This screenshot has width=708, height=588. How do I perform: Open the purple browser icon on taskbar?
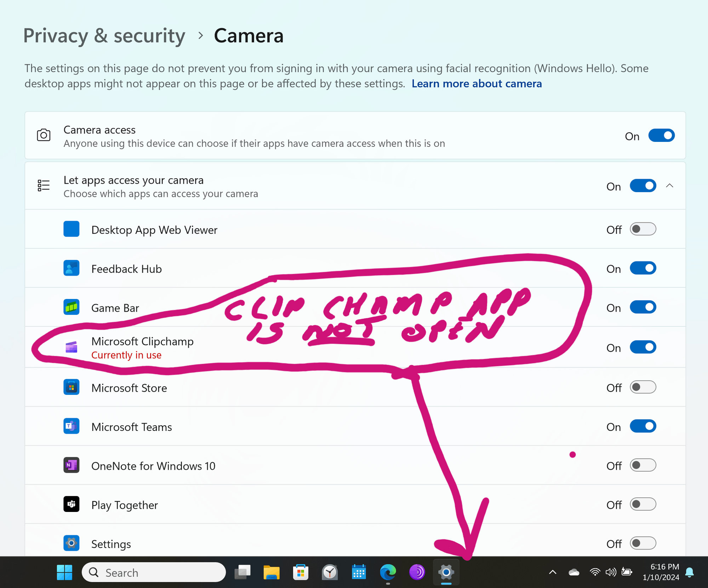click(417, 572)
